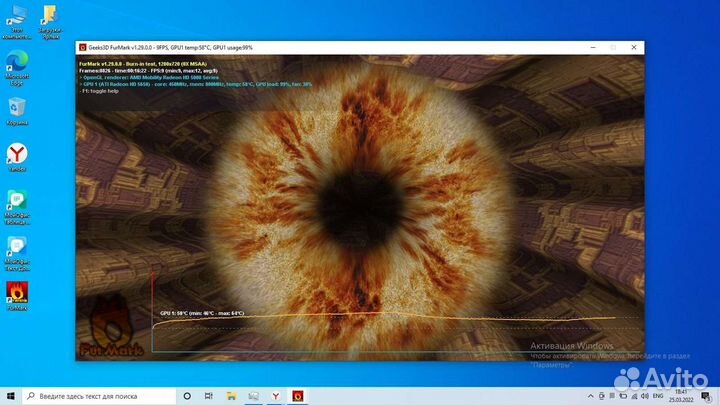Launch Microsoft Edge from the desktop
This screenshot has width=720, height=405.
[17, 60]
